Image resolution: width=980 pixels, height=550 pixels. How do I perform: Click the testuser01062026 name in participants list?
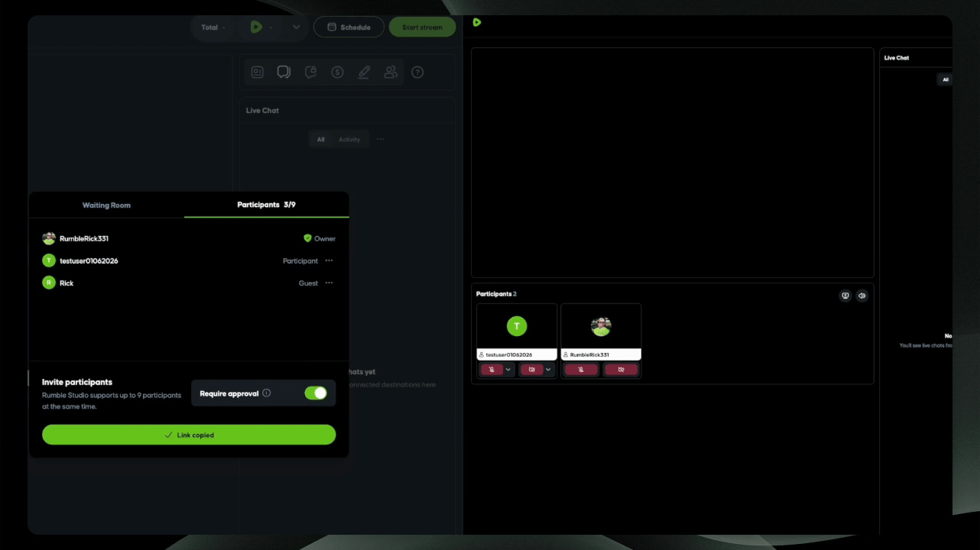click(89, 260)
